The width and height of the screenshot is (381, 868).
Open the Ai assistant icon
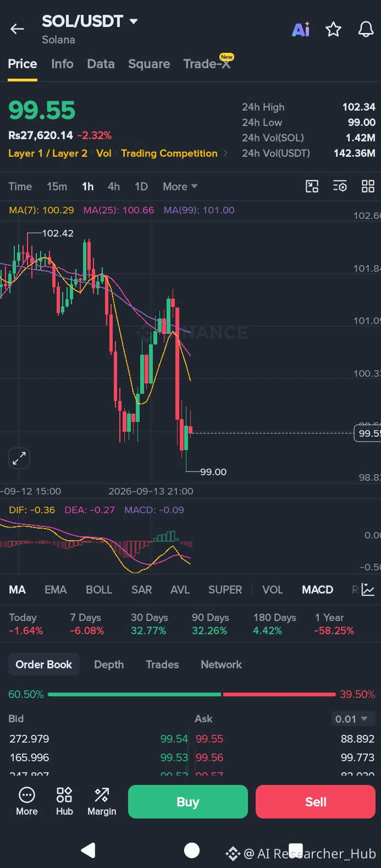tap(301, 29)
